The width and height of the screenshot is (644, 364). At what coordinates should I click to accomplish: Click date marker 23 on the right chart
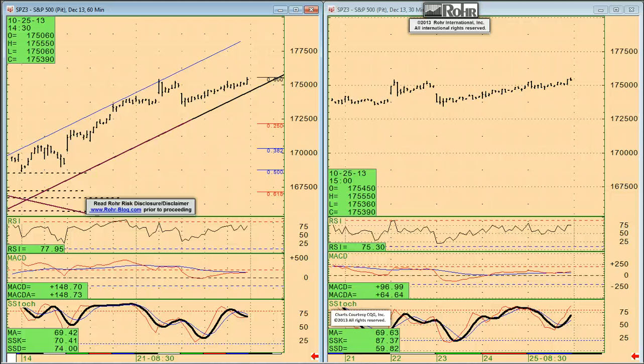(x=443, y=358)
